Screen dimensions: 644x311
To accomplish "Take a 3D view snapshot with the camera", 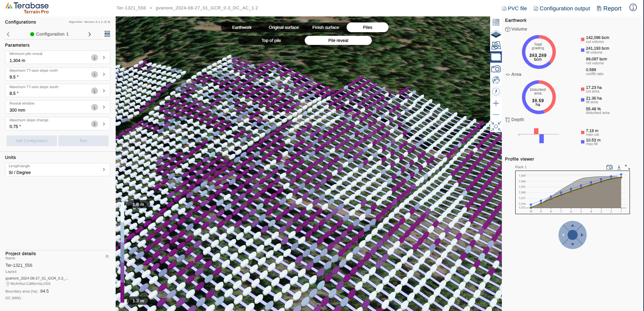I will (496, 69).
